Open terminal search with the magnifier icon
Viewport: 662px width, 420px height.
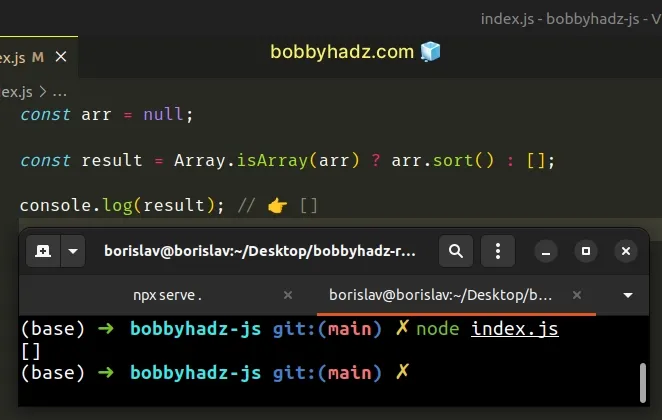[456, 251]
